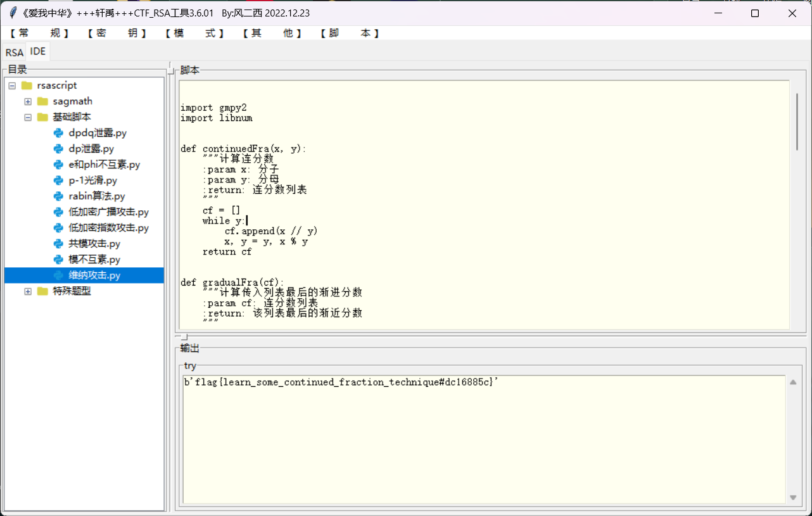Select the 特殊题型 tree label
Viewport: 812px width, 516px height.
(72, 291)
